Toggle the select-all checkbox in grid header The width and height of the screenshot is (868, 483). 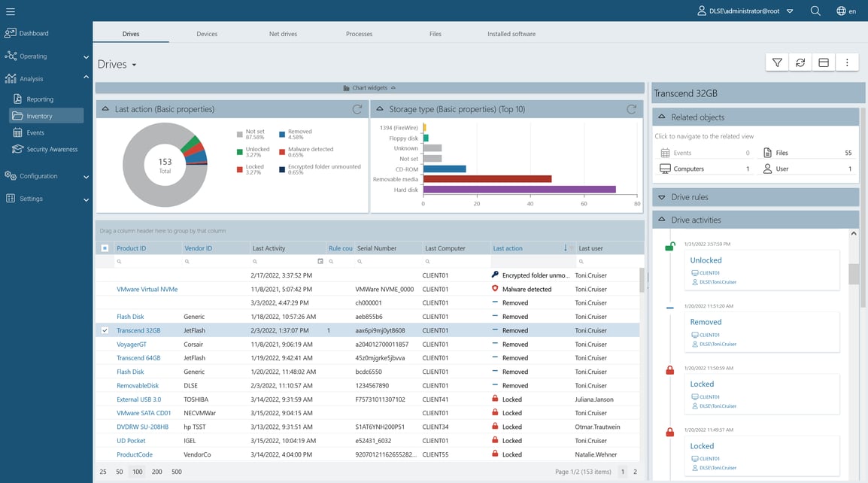click(105, 247)
